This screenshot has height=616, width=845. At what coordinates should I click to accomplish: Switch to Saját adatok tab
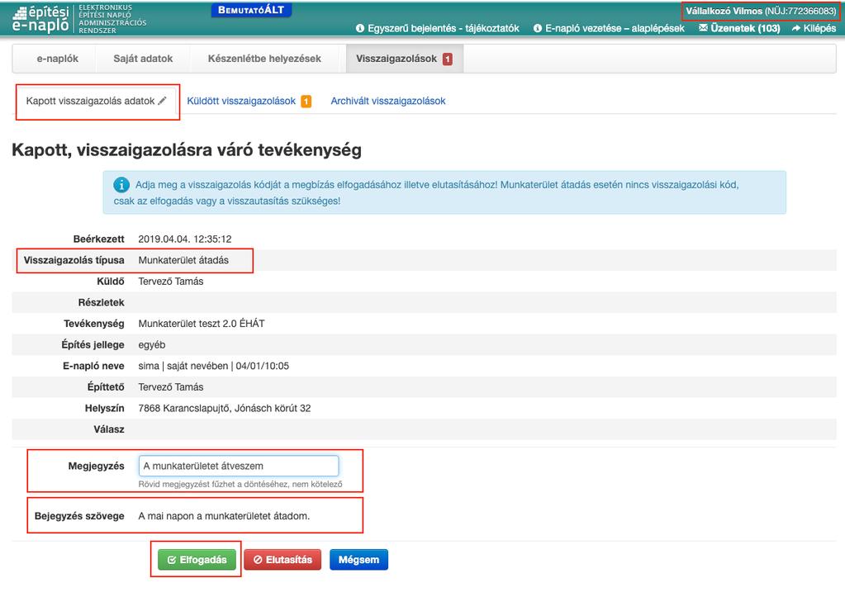tap(144, 59)
